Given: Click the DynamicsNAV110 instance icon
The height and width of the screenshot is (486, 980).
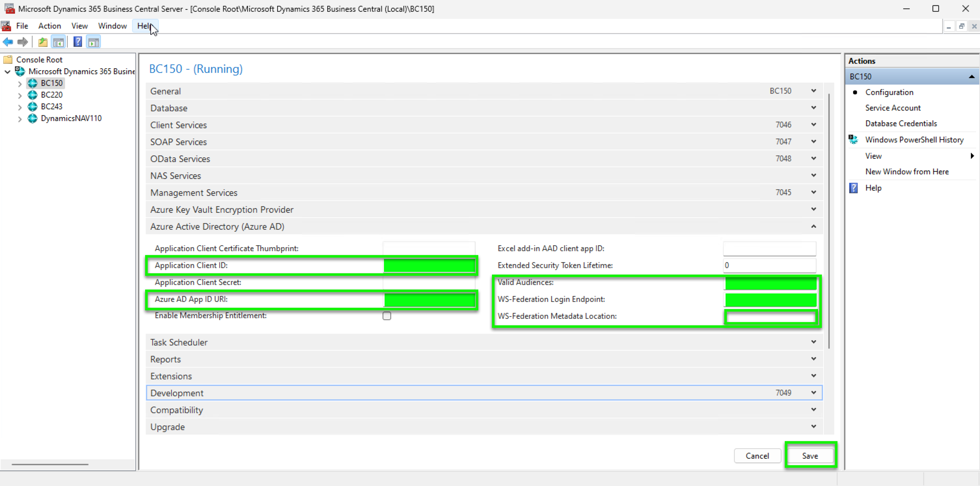Looking at the screenshot, I should click(33, 118).
